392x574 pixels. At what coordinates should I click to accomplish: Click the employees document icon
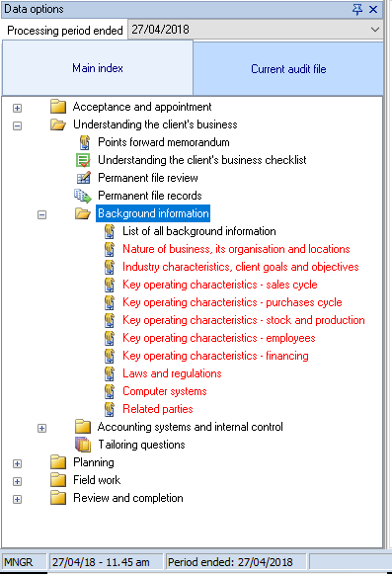point(110,338)
